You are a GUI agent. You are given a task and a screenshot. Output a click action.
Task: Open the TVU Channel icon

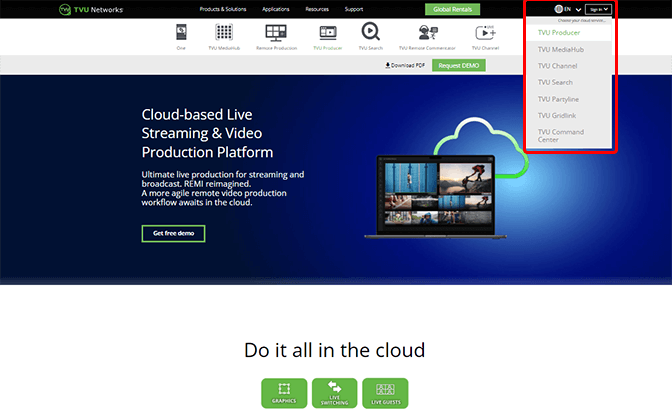tap(486, 35)
